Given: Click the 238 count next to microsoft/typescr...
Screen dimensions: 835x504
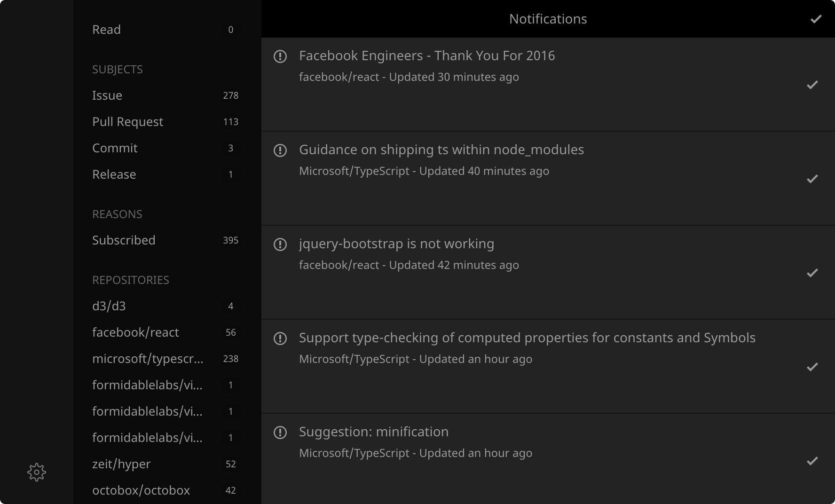Looking at the screenshot, I should (x=230, y=359).
